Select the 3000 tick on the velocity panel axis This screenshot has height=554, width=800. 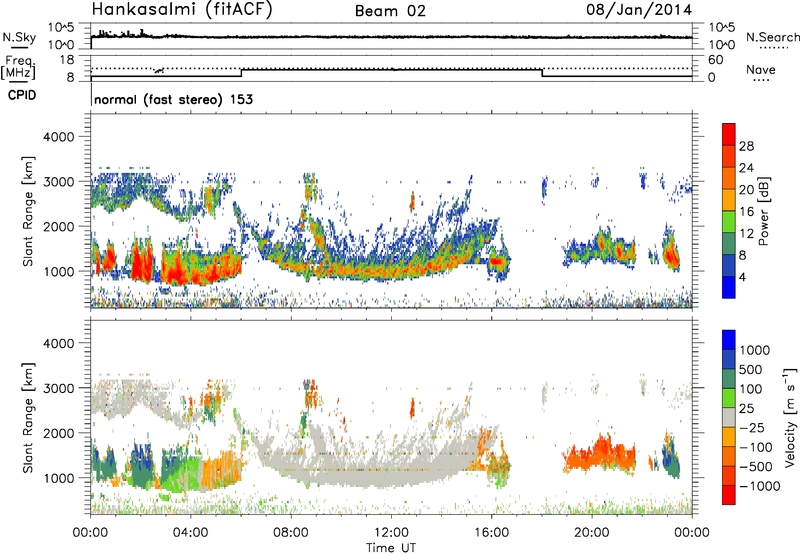pyautogui.click(x=59, y=388)
